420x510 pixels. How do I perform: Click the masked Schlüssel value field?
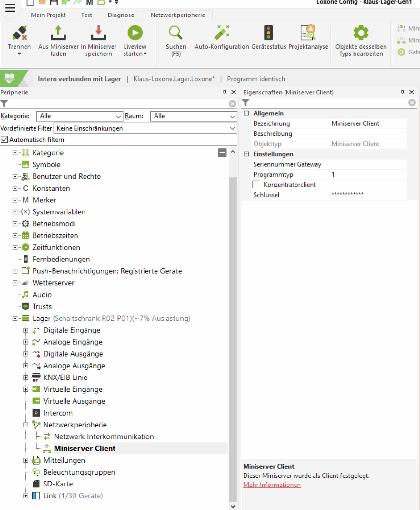point(368,195)
